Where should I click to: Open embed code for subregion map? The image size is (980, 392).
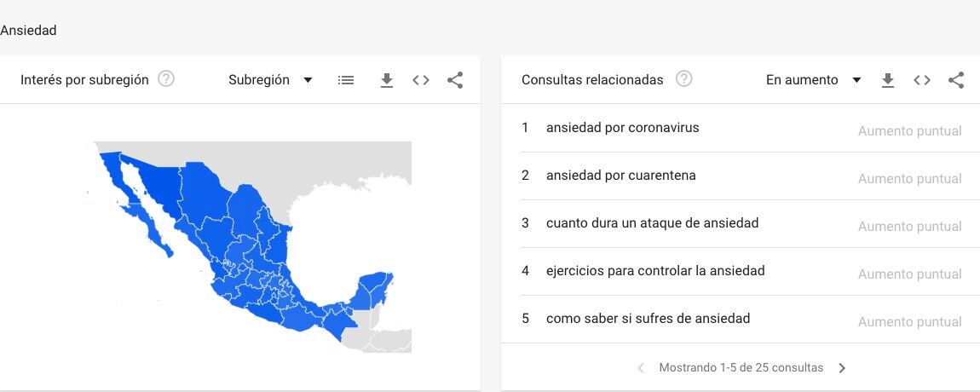pos(421,80)
